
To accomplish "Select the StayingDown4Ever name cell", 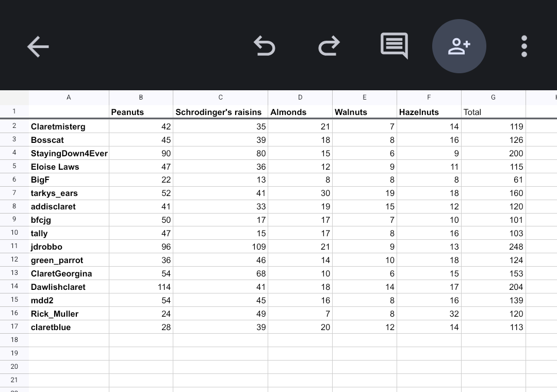I will coord(69,153).
